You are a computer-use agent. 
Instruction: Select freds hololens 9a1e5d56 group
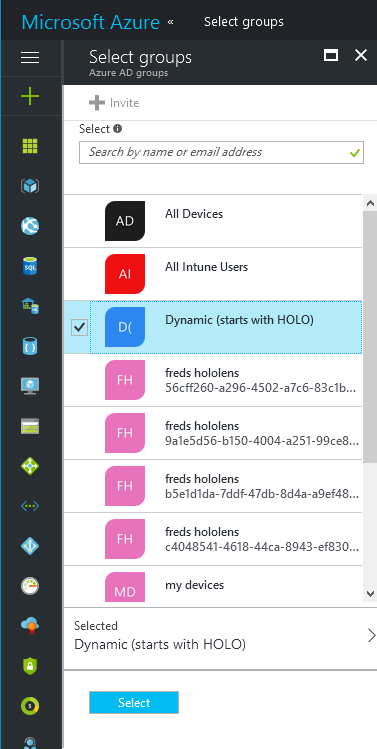213,433
